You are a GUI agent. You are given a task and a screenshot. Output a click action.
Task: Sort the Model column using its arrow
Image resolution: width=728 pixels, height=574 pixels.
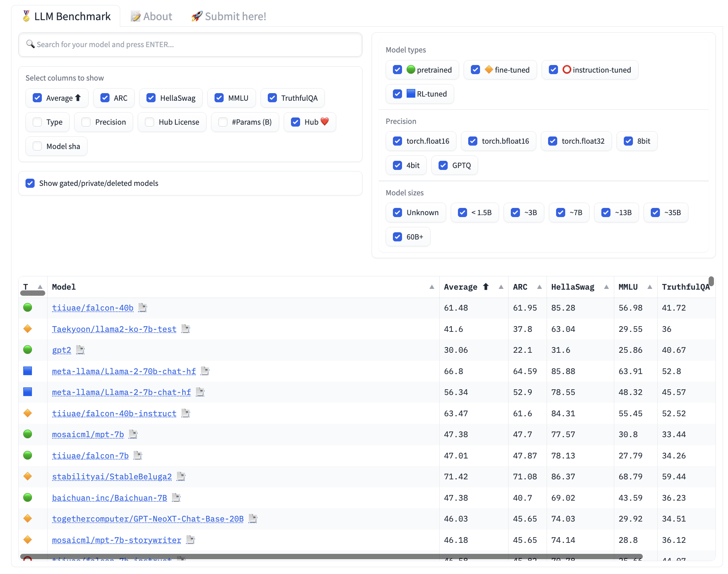click(432, 287)
